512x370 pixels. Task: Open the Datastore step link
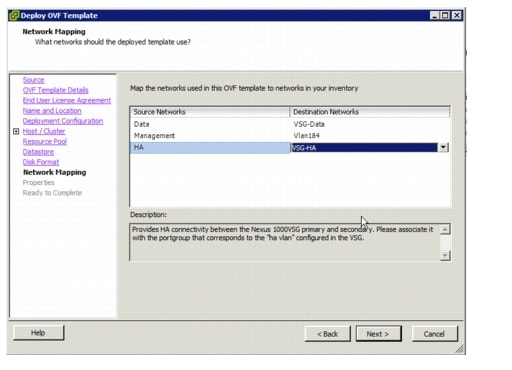pyautogui.click(x=38, y=152)
